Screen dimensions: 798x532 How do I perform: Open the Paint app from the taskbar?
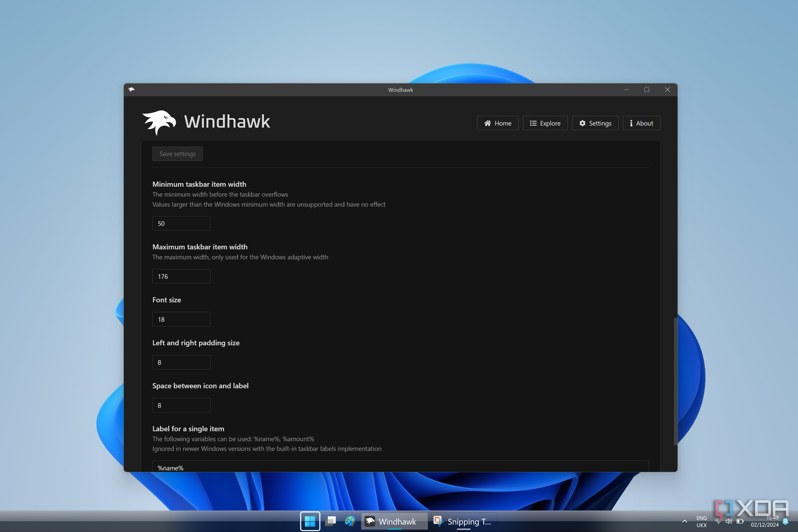[x=350, y=521]
